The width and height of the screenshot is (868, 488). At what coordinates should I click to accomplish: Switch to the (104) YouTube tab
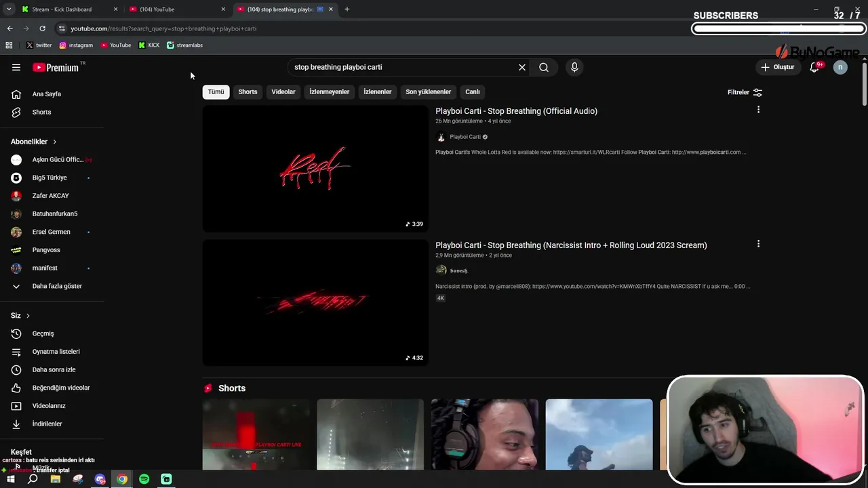point(176,9)
